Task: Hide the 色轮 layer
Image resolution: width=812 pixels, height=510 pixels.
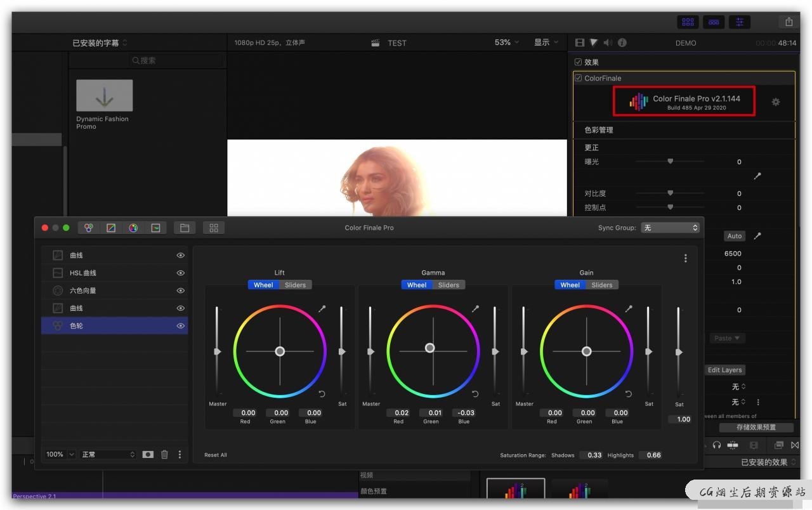Action: (x=181, y=325)
